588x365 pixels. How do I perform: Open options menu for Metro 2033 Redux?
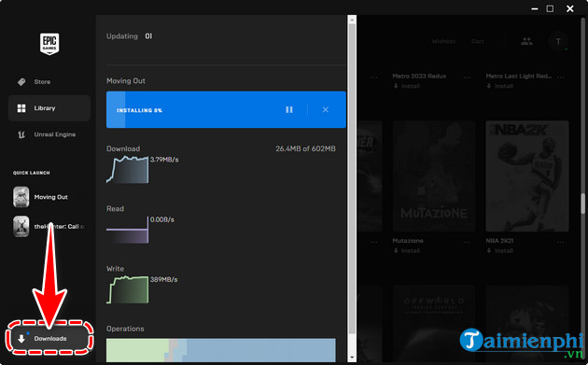[x=467, y=77]
